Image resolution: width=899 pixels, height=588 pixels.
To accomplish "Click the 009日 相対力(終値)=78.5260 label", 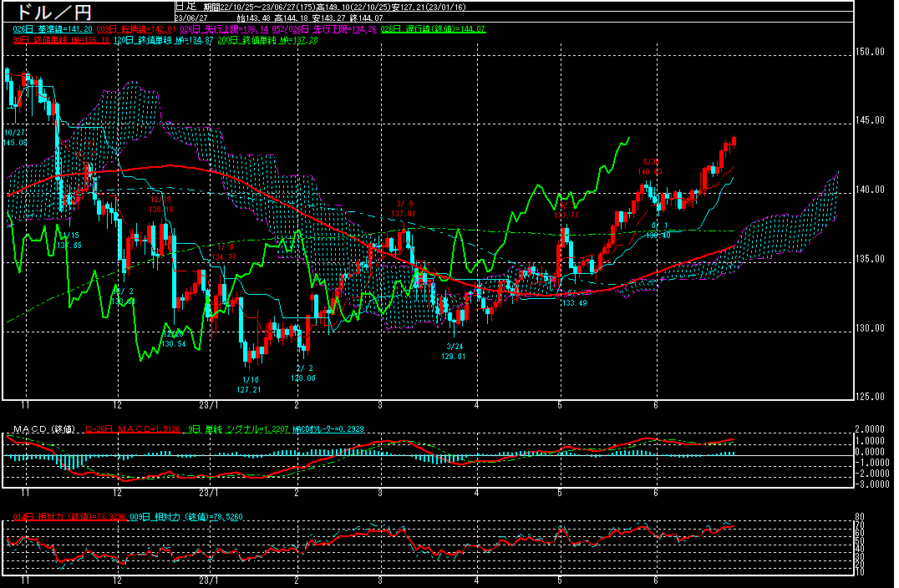I will [x=186, y=517].
